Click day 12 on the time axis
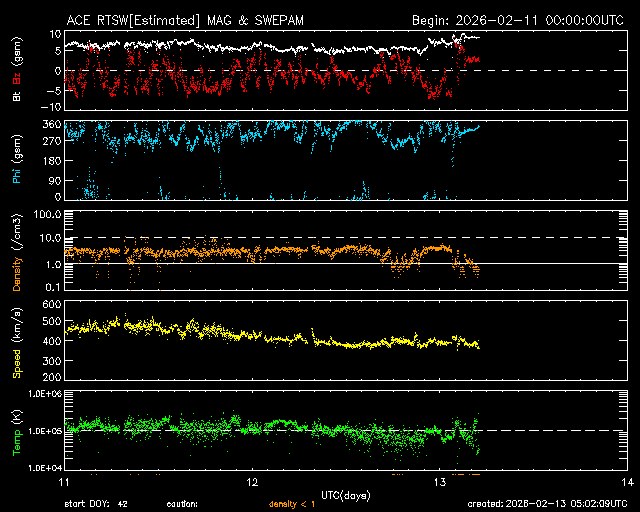 (x=252, y=482)
